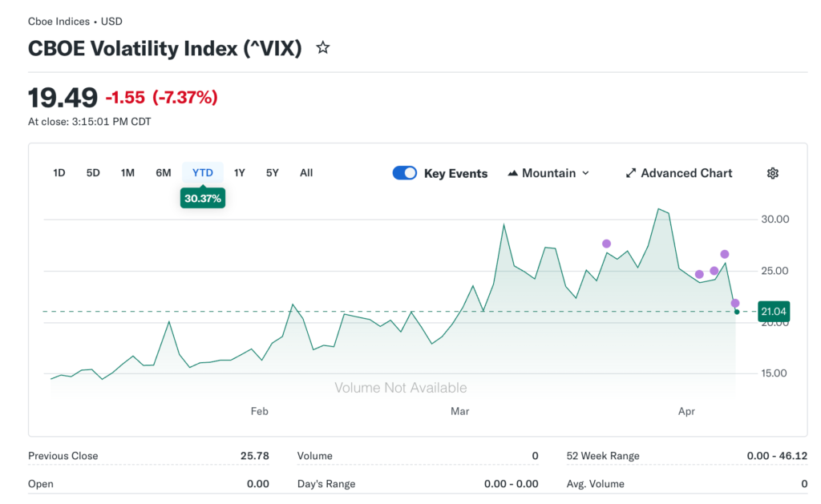Expand the Mountain chart type dropdown
The image size is (821, 504).
pos(585,173)
